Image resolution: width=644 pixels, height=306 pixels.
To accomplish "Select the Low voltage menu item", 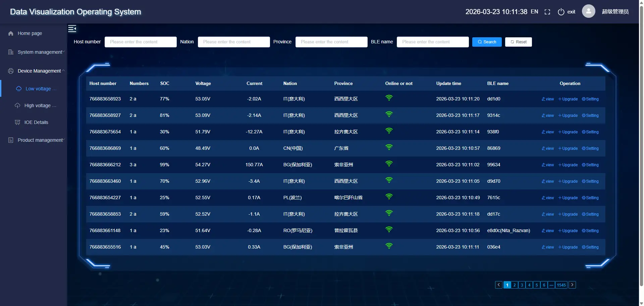I will click(38, 89).
